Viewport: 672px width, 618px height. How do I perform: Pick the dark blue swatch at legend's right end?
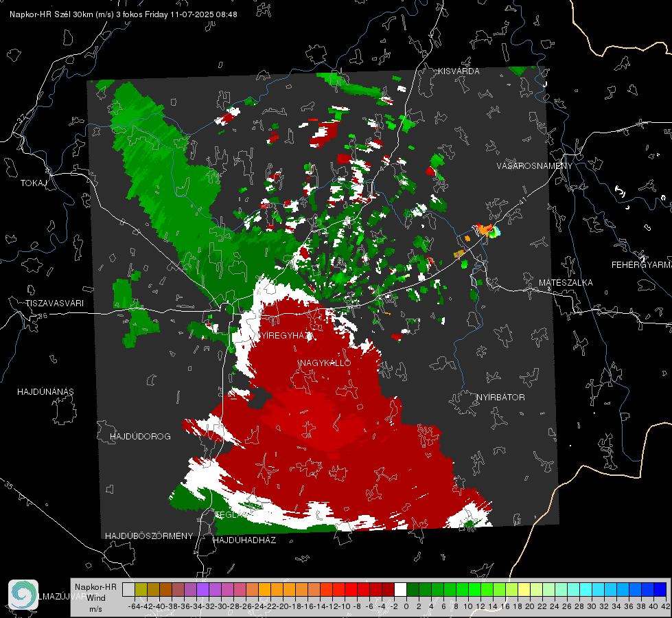click(x=660, y=589)
